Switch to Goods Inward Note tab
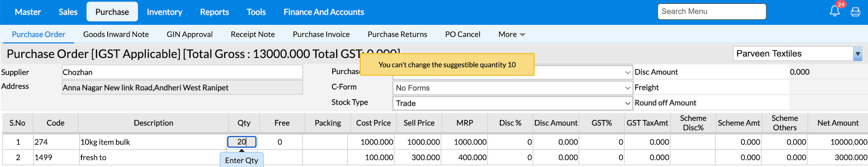The width and height of the screenshot is (868, 167). (116, 35)
